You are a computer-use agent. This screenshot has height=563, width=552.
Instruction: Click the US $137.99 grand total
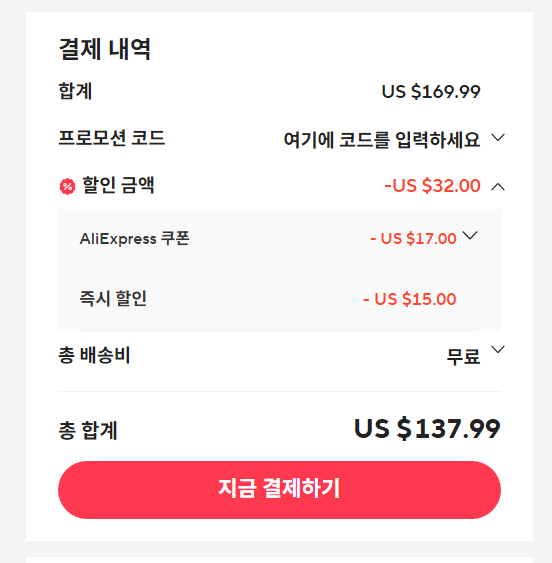(427, 428)
